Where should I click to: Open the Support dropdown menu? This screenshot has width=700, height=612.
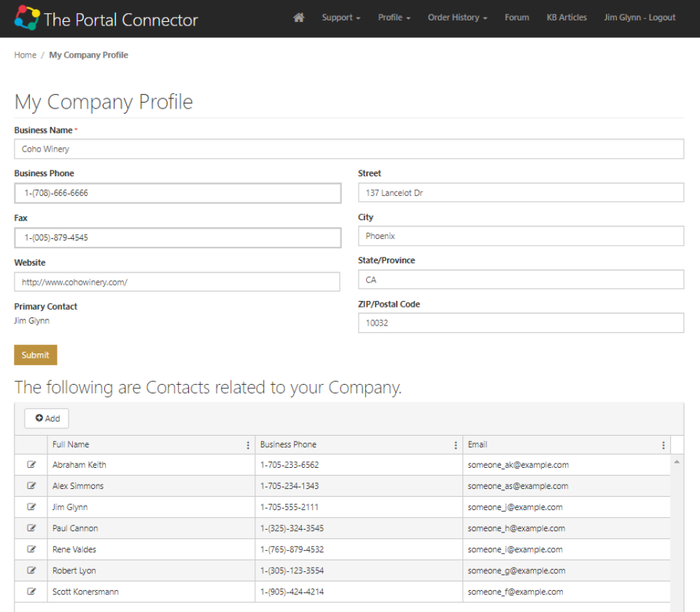(x=341, y=17)
